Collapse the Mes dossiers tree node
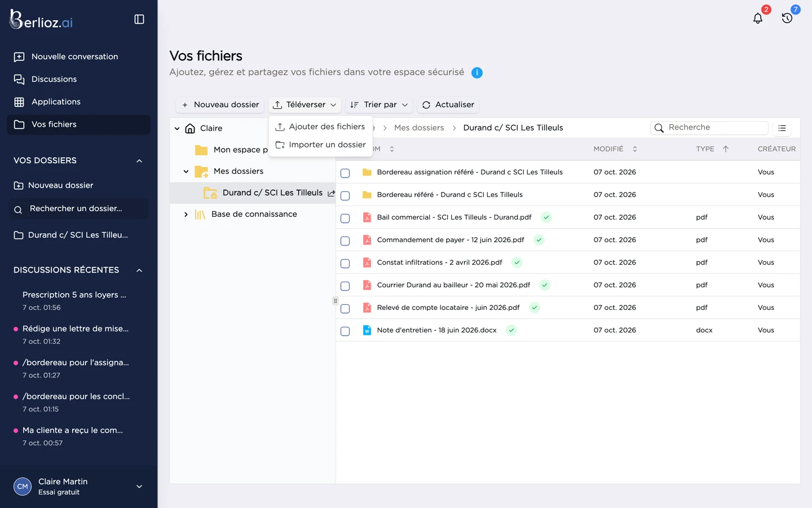 [x=186, y=172]
